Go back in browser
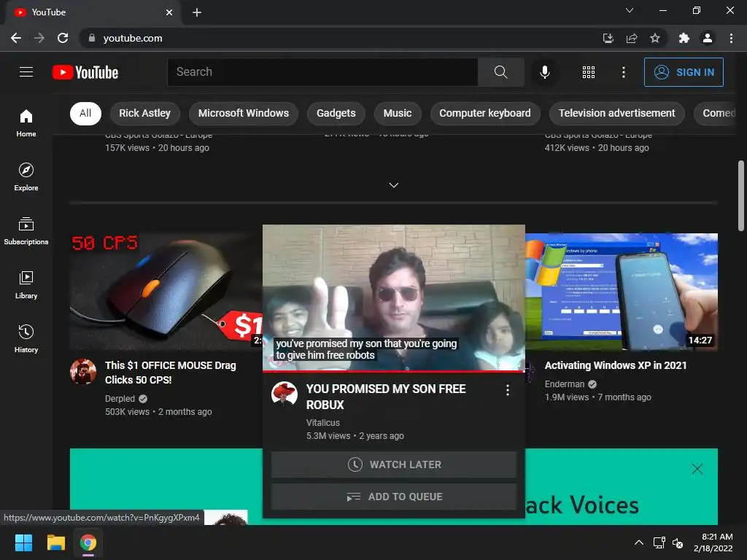 click(16, 38)
